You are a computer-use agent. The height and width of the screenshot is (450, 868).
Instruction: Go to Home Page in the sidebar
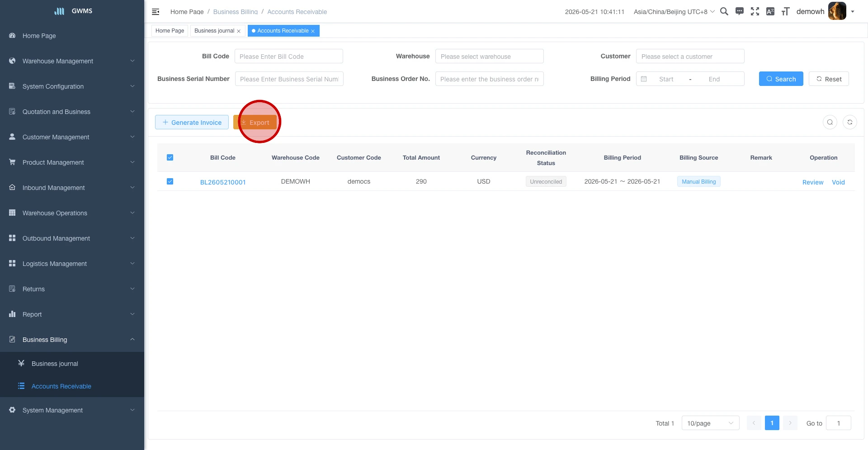coord(72,36)
